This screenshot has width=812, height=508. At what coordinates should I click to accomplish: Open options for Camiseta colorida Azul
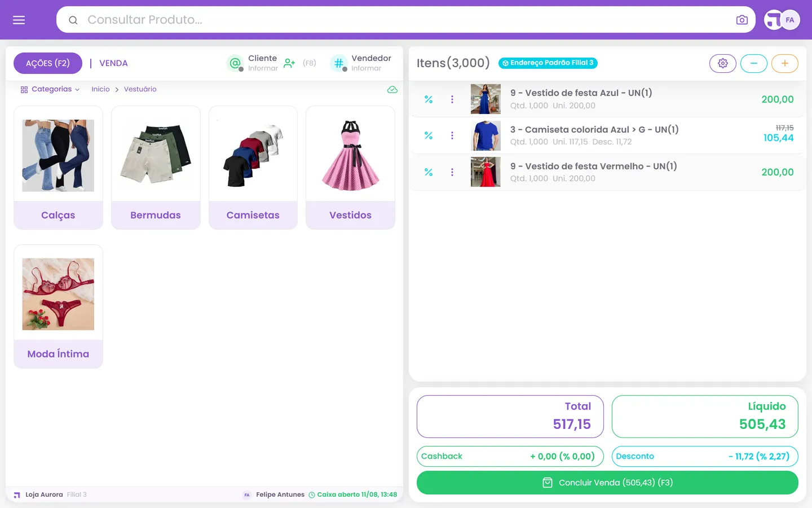tap(452, 135)
